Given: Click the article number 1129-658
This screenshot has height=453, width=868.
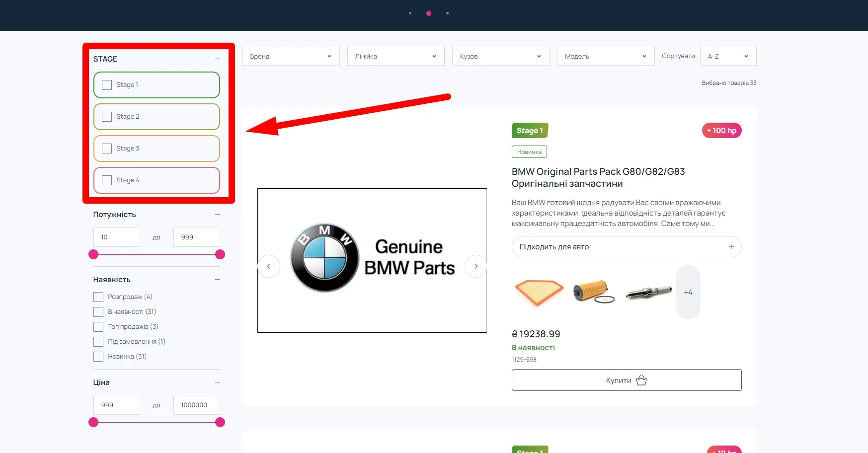Looking at the screenshot, I should (524, 360).
